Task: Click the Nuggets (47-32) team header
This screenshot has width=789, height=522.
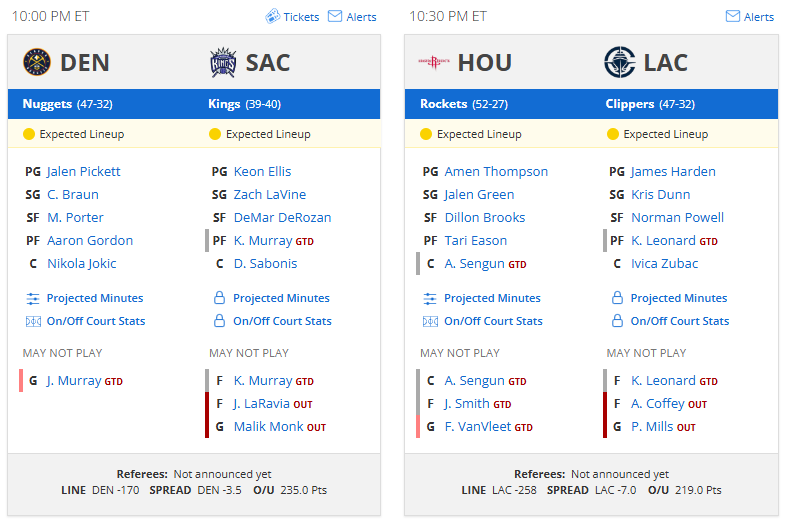Action: pyautogui.click(x=67, y=104)
